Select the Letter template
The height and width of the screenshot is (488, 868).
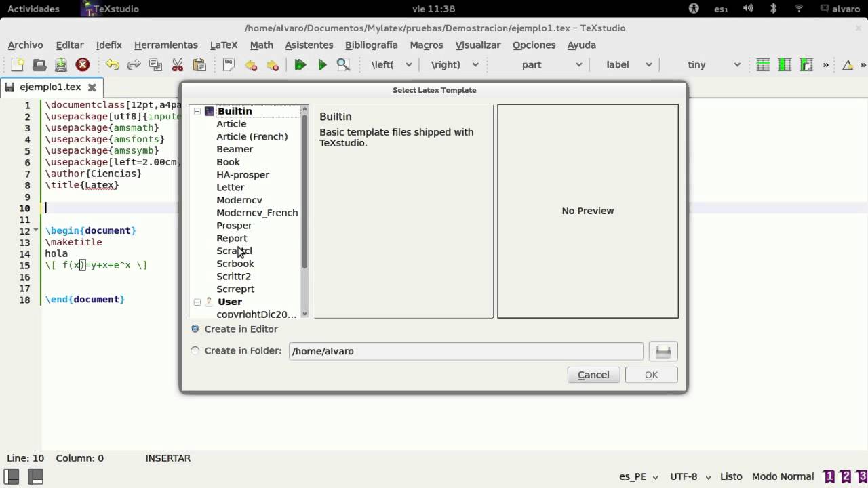[230, 187]
